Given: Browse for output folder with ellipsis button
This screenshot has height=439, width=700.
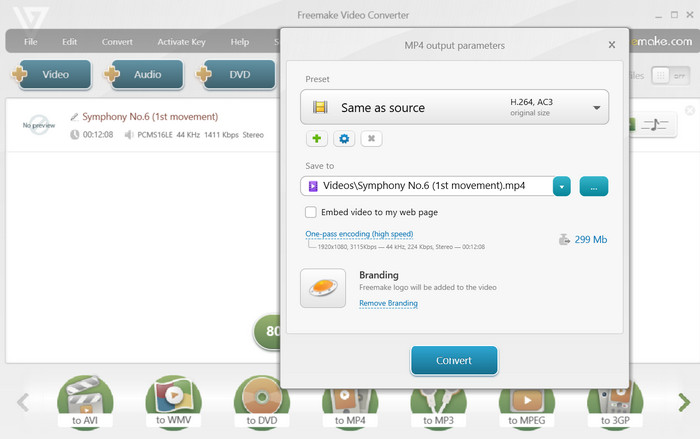Looking at the screenshot, I should click(x=594, y=186).
